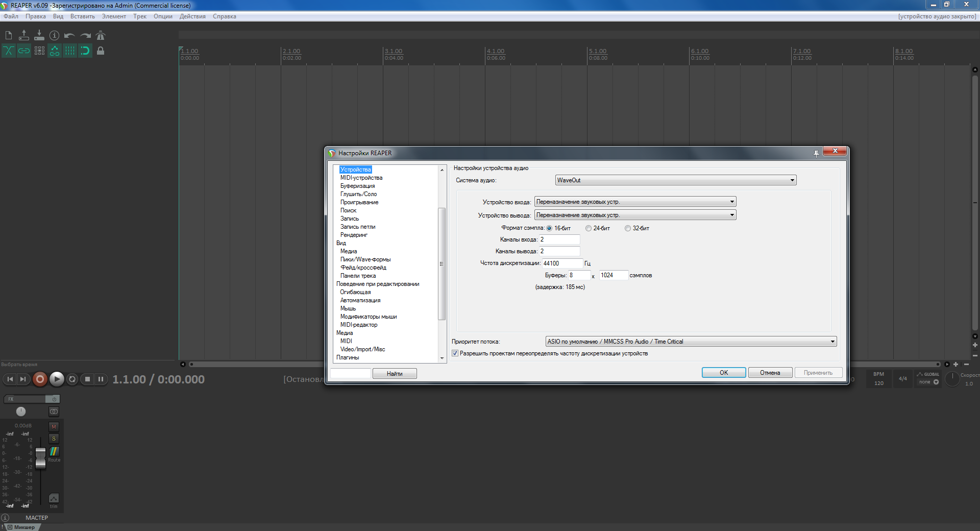This screenshot has height=531, width=980.
Task: Open thread priority dropdown
Action: click(691, 342)
